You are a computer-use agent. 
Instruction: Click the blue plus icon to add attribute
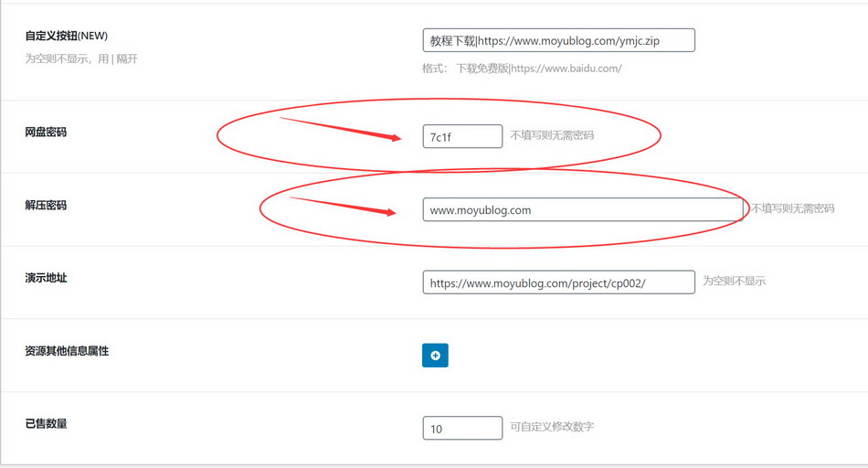point(435,356)
